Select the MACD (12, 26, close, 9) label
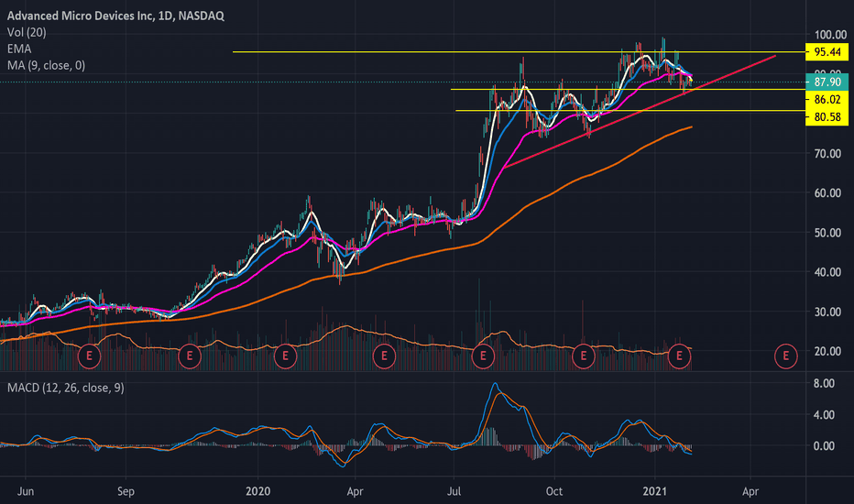 65,388
